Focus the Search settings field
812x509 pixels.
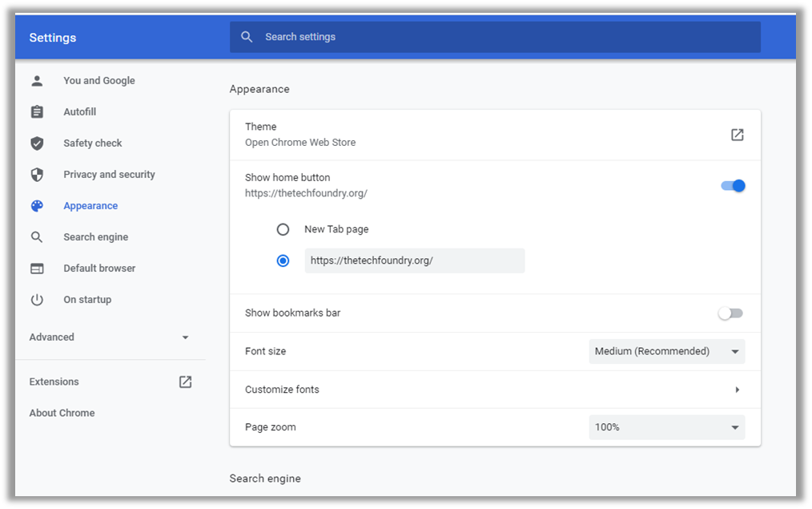click(495, 37)
